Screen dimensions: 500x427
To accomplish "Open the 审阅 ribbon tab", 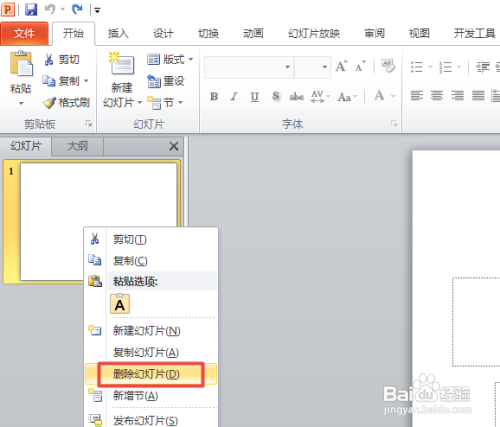I will tap(374, 33).
